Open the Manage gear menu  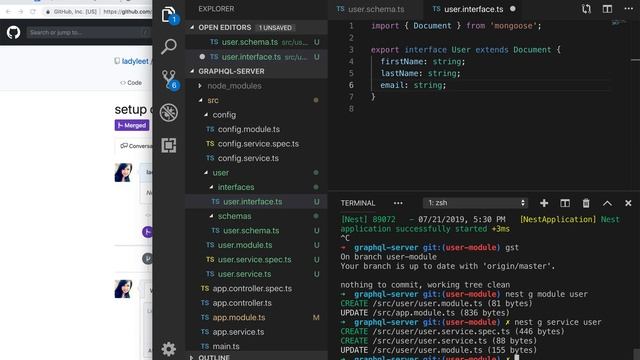click(x=169, y=349)
